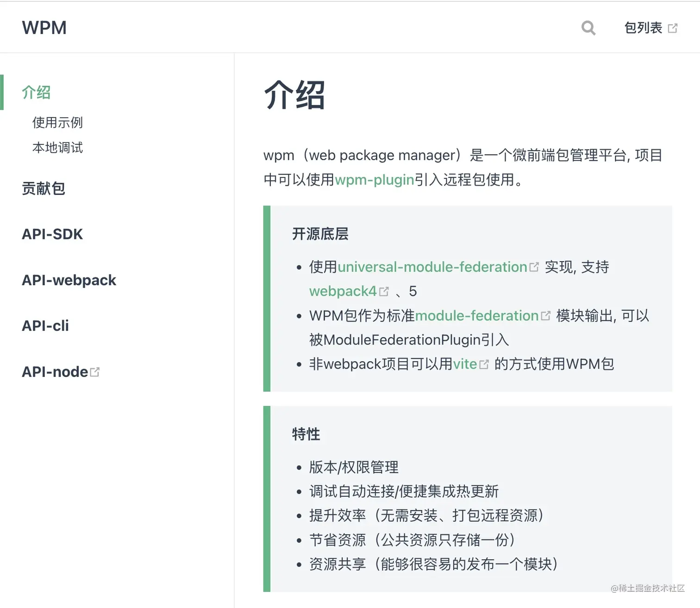Click the external icon next to module-federation
Viewport: 700px width, 608px height.
coord(546,315)
